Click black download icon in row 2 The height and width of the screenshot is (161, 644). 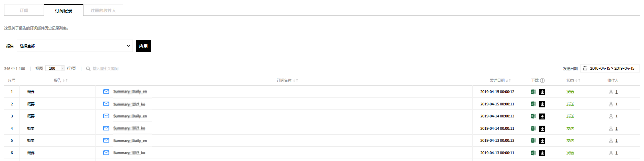[x=542, y=104]
